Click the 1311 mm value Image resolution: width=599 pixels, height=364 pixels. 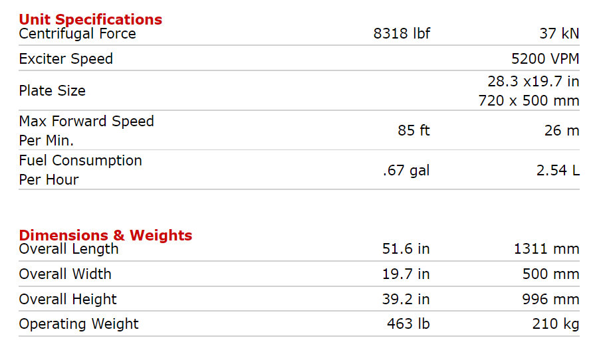(546, 249)
